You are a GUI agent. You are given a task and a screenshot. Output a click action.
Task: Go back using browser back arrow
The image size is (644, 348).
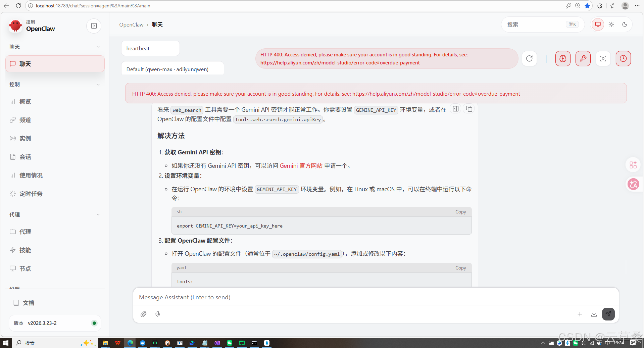(x=6, y=6)
